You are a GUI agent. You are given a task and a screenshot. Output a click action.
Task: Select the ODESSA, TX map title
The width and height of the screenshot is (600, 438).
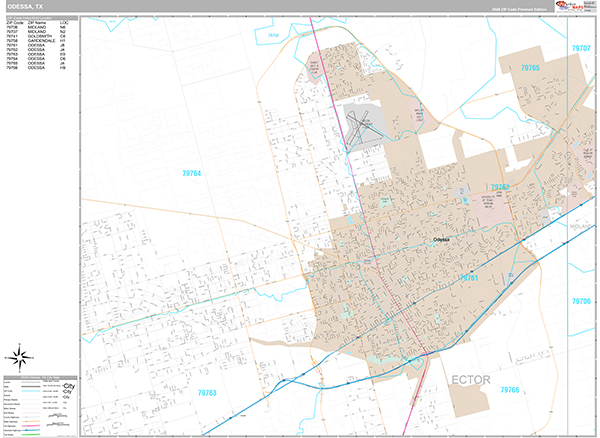(25, 6)
